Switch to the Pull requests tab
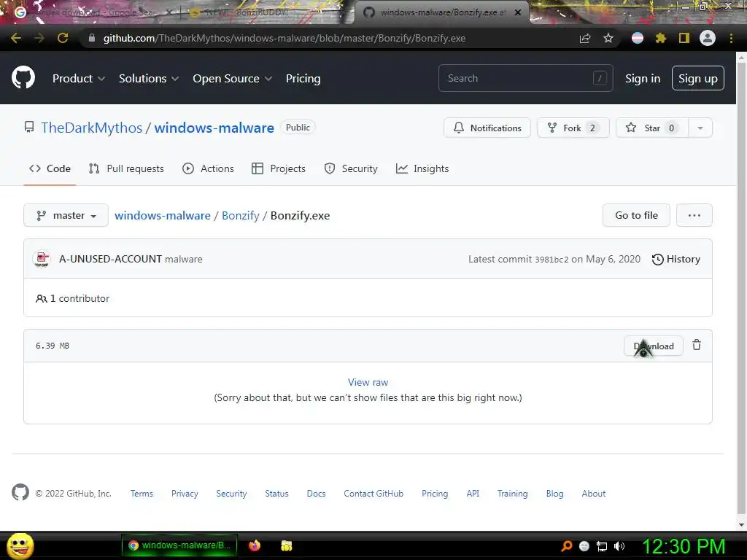 click(x=126, y=168)
